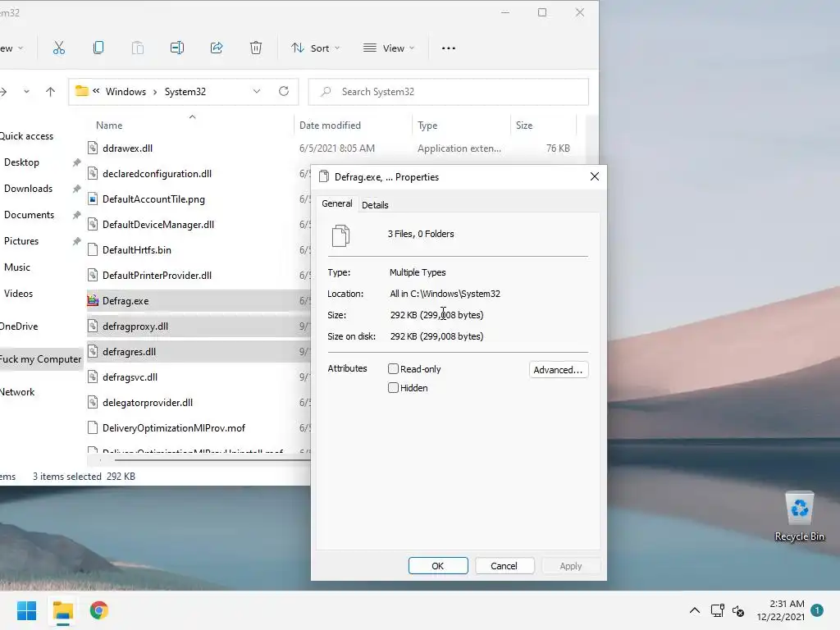Switch to the General tab

[x=337, y=203]
